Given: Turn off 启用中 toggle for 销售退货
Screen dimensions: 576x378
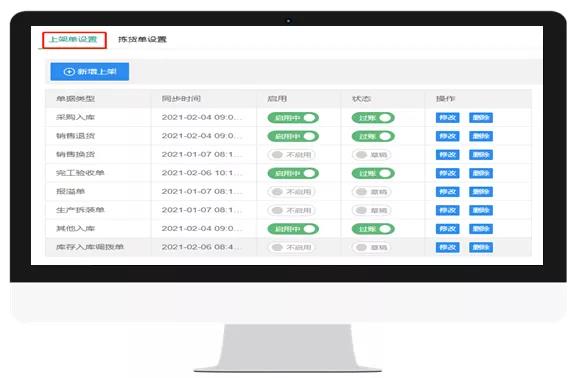Looking at the screenshot, I should (x=293, y=136).
